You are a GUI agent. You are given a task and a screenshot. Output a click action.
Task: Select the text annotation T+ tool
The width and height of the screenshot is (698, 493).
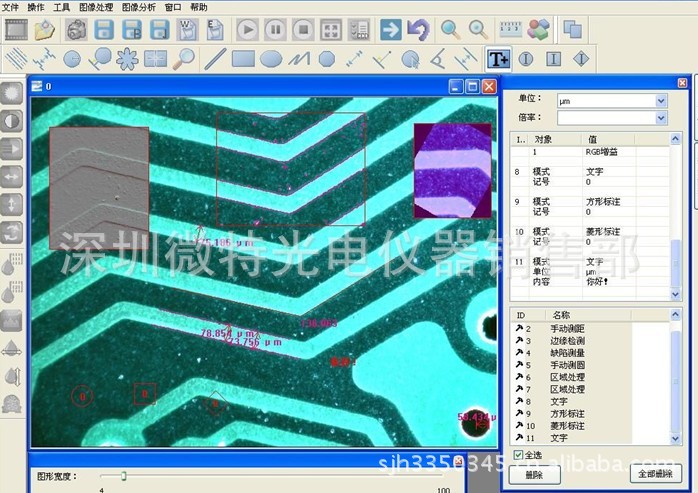[497, 59]
